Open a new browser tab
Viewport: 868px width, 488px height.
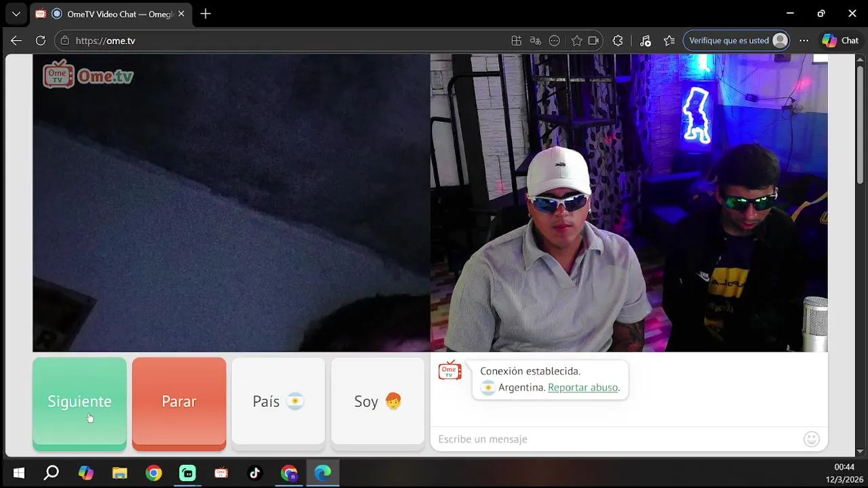pos(205,14)
